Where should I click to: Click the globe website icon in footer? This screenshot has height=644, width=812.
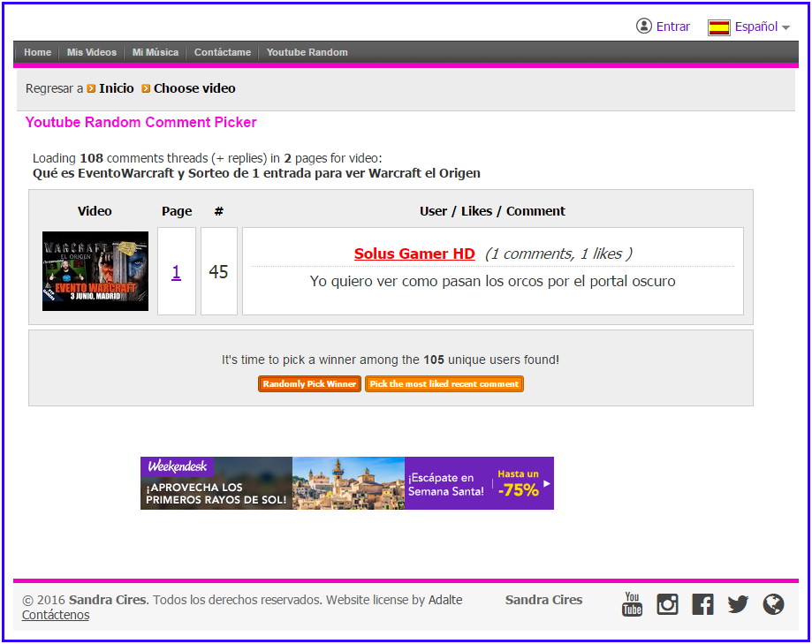[773, 604]
